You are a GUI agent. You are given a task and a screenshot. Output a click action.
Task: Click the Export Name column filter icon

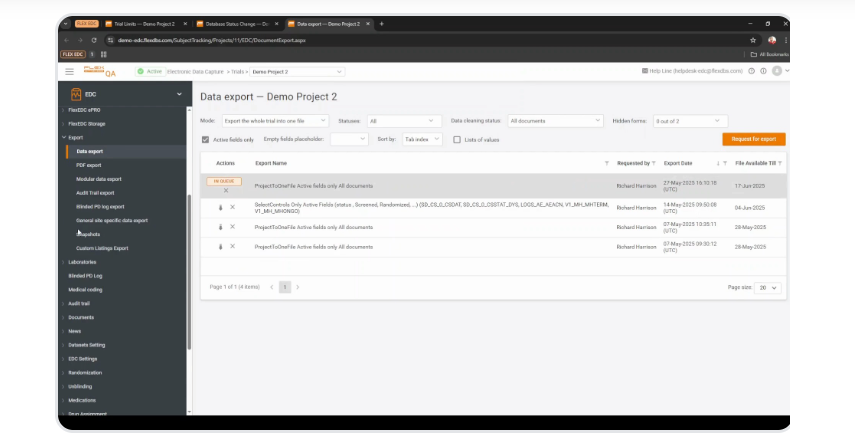coord(606,162)
